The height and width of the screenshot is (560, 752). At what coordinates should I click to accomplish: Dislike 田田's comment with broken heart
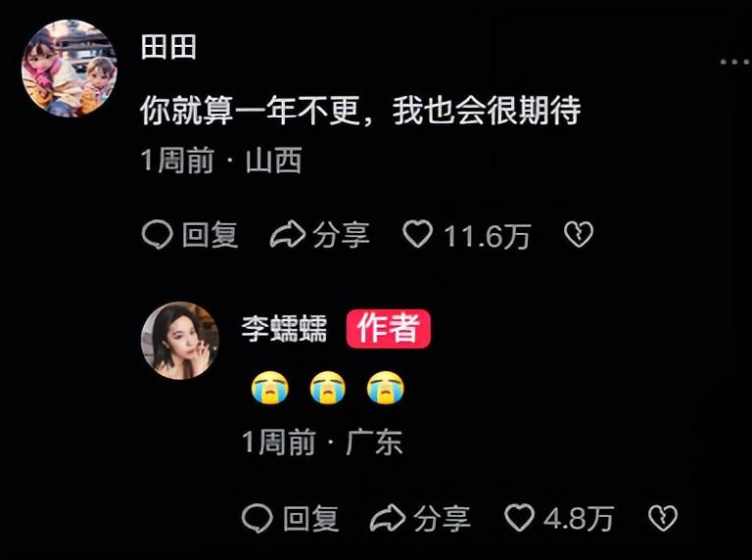pyautogui.click(x=579, y=234)
